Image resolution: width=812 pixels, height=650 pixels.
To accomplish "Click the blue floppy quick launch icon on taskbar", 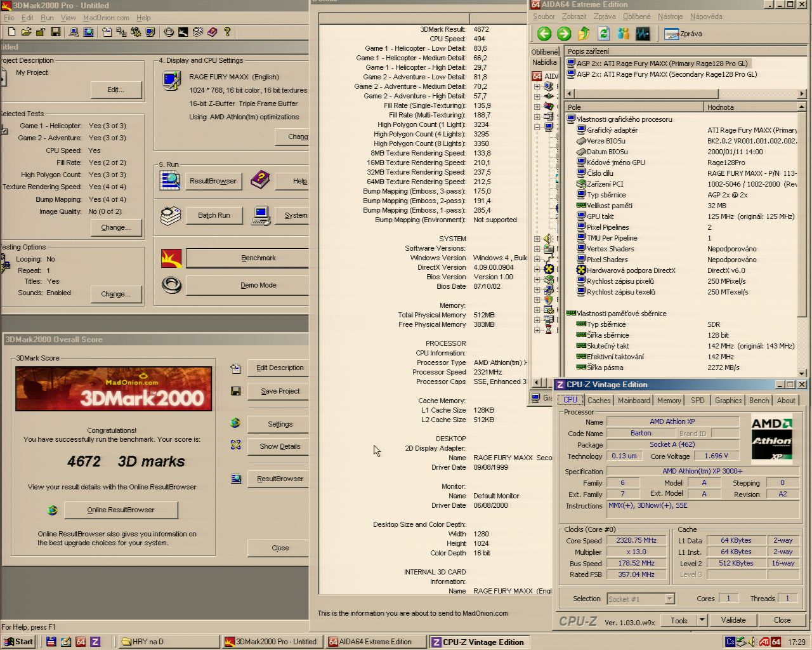I will [51, 642].
